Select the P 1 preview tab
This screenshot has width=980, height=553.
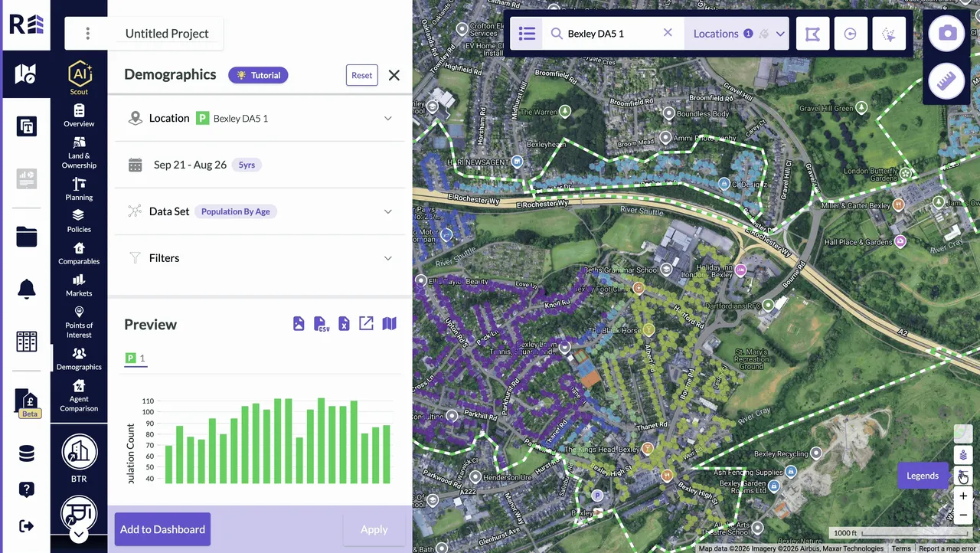136,358
